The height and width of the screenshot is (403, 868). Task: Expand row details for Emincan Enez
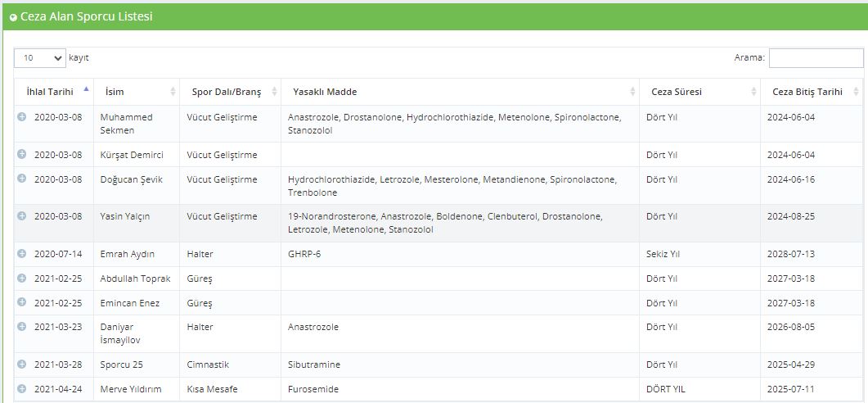point(21,302)
